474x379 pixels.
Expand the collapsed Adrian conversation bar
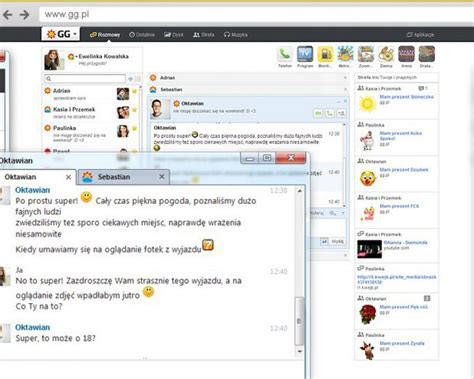coord(248,78)
